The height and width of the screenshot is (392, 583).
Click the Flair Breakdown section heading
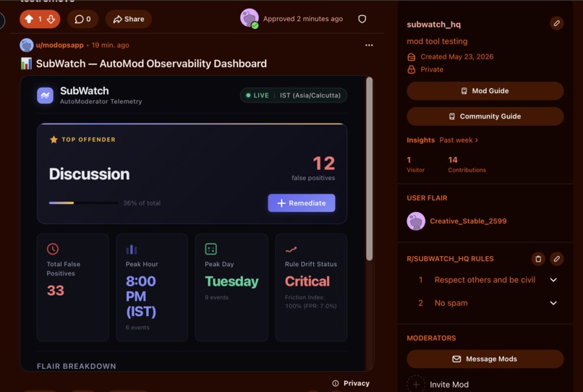coord(76,367)
